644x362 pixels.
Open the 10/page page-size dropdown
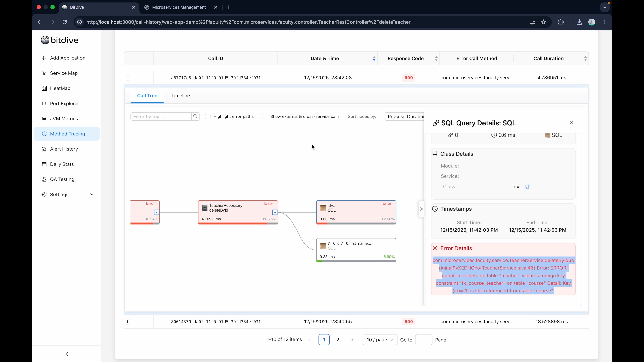tap(379, 340)
